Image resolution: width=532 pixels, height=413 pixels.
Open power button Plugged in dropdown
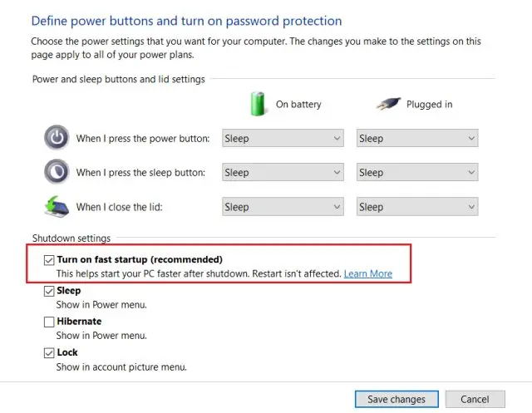click(x=417, y=138)
